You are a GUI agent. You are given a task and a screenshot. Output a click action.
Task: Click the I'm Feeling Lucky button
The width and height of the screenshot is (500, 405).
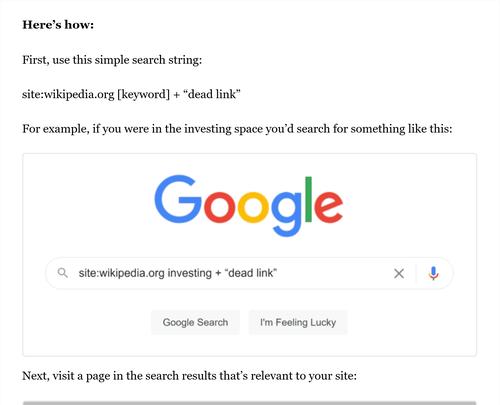298,322
